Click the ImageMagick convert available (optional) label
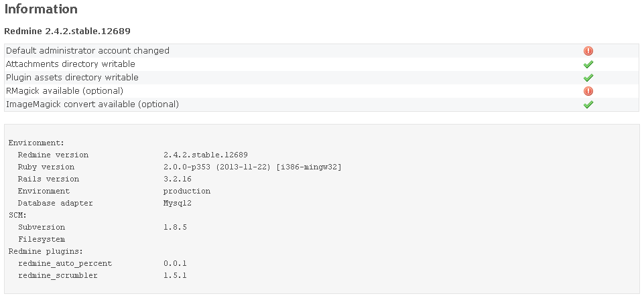Image resolution: width=644 pixels, height=298 pixels. coord(92,104)
